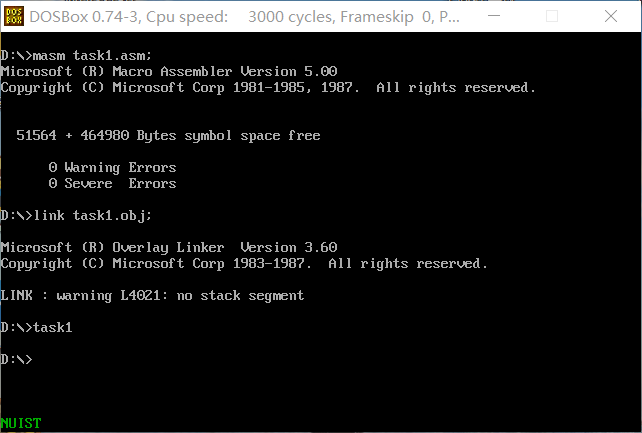Click the '0 Warning Errors' line
Viewport: 642px width, 433px height.
[112, 168]
